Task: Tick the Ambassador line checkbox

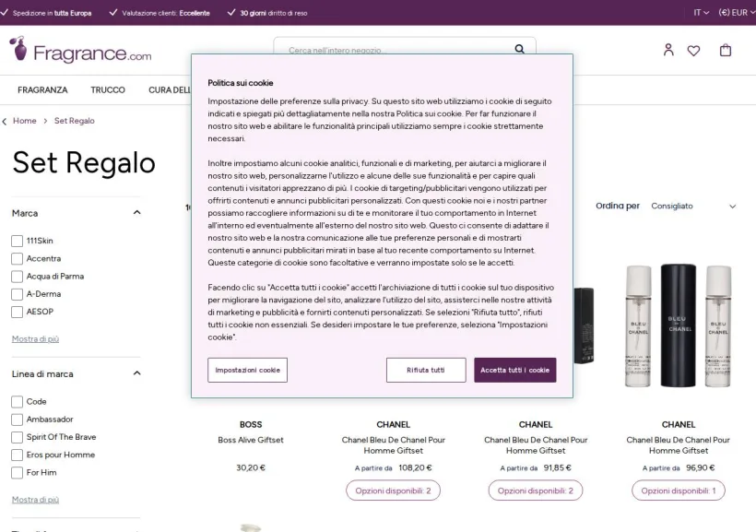Action: (x=17, y=420)
